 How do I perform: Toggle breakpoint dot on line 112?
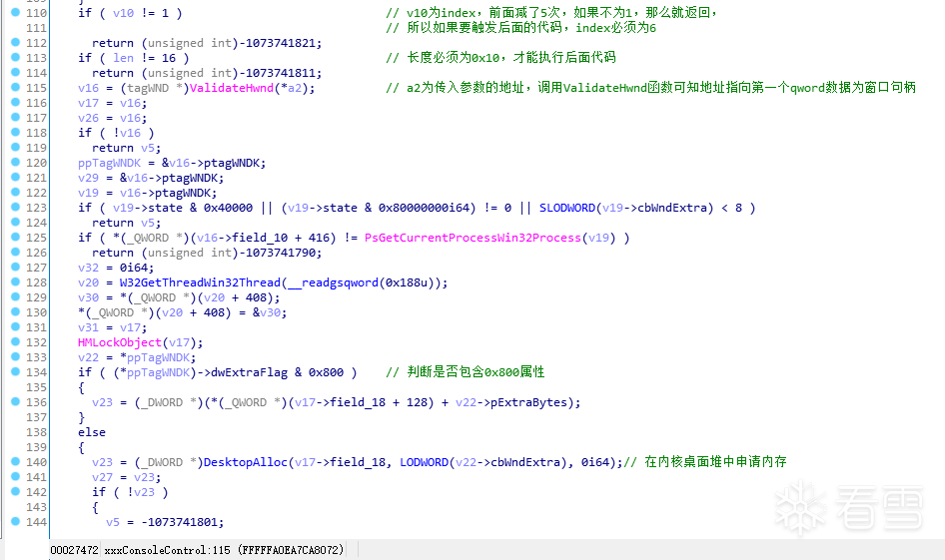(16, 42)
